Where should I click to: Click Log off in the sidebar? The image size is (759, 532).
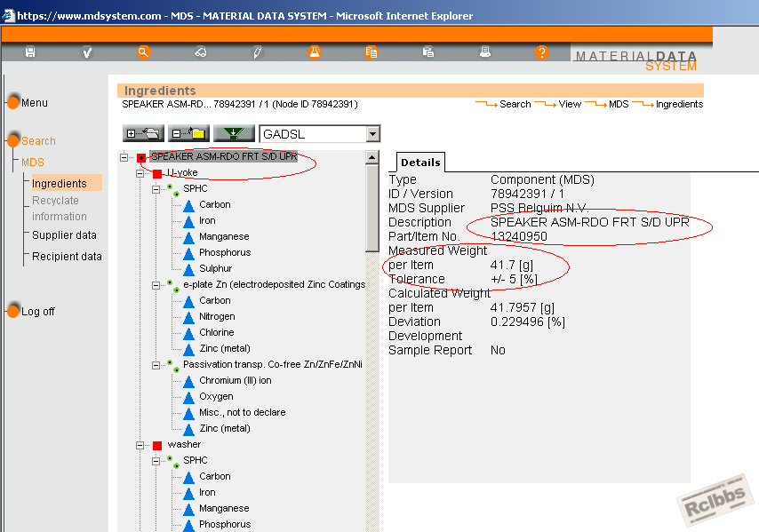37,312
